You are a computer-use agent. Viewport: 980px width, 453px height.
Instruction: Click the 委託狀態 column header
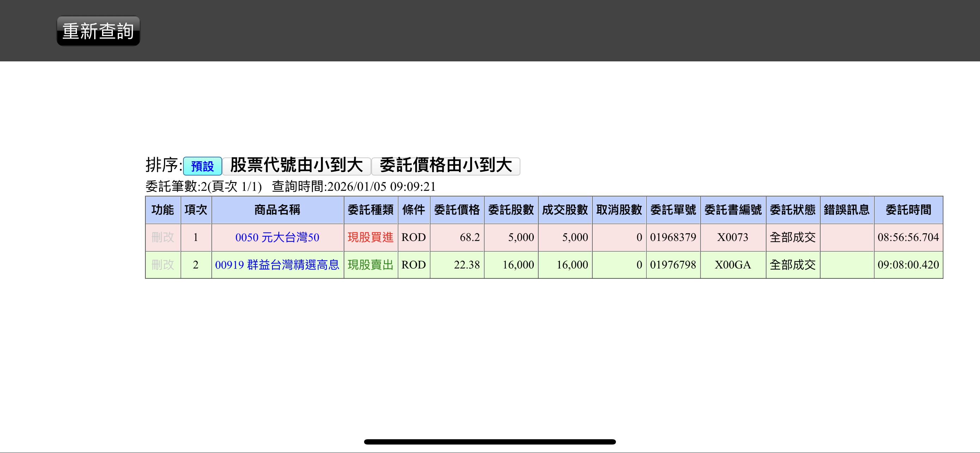[x=792, y=210]
